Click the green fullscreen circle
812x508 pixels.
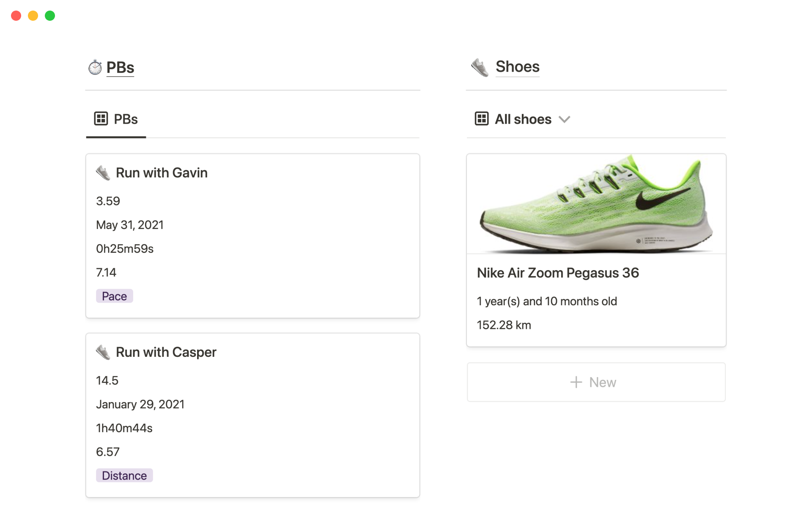click(50, 16)
